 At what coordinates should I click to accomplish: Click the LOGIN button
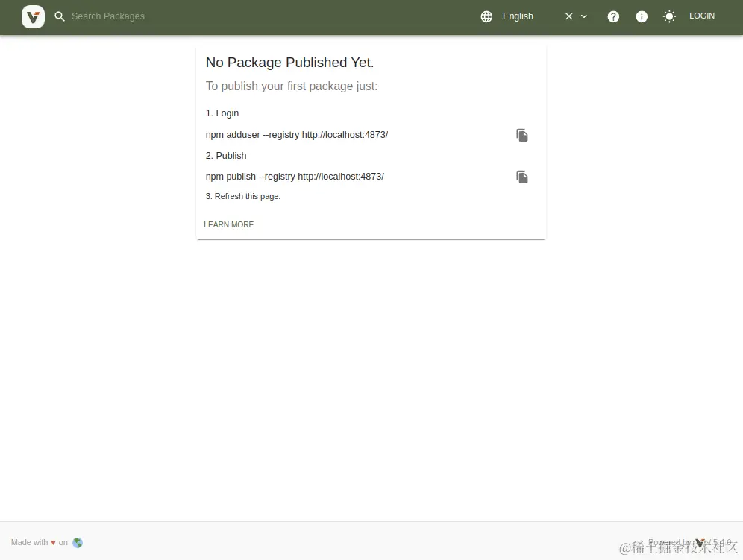pos(702,16)
